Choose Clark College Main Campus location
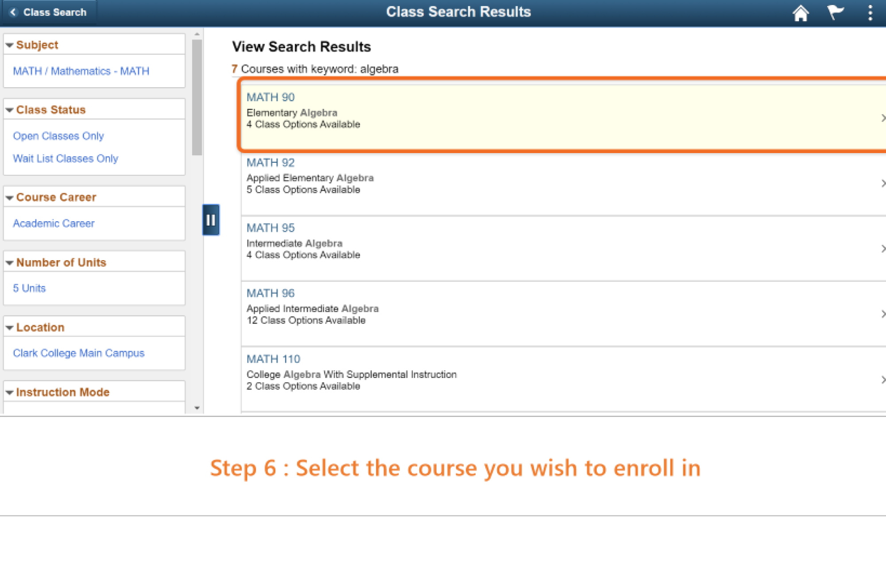 tap(79, 353)
